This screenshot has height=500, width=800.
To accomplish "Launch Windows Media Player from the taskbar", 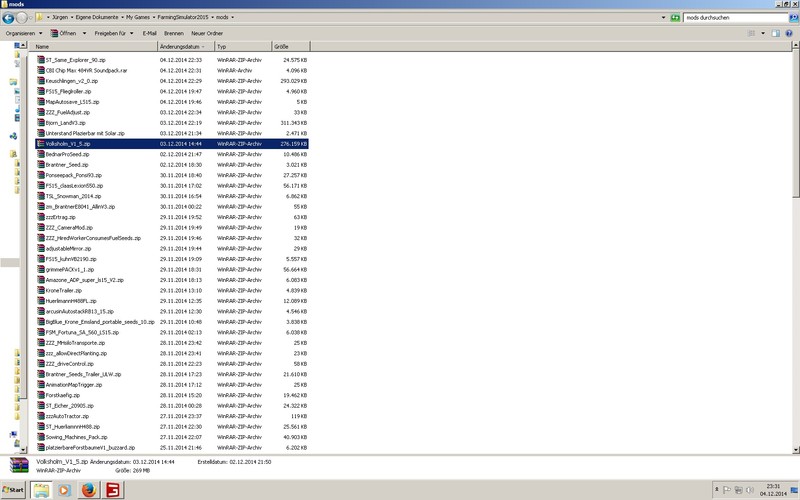I will [64, 490].
